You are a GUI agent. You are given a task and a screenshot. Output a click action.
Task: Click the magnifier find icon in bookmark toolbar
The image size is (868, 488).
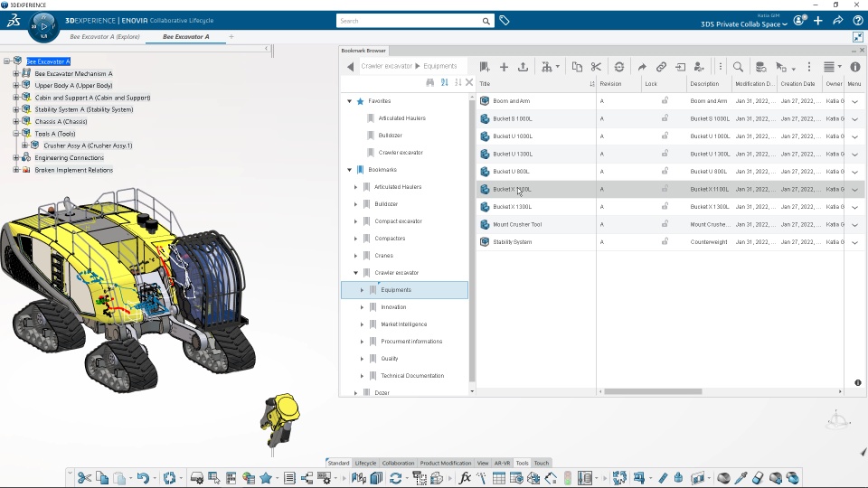point(738,67)
